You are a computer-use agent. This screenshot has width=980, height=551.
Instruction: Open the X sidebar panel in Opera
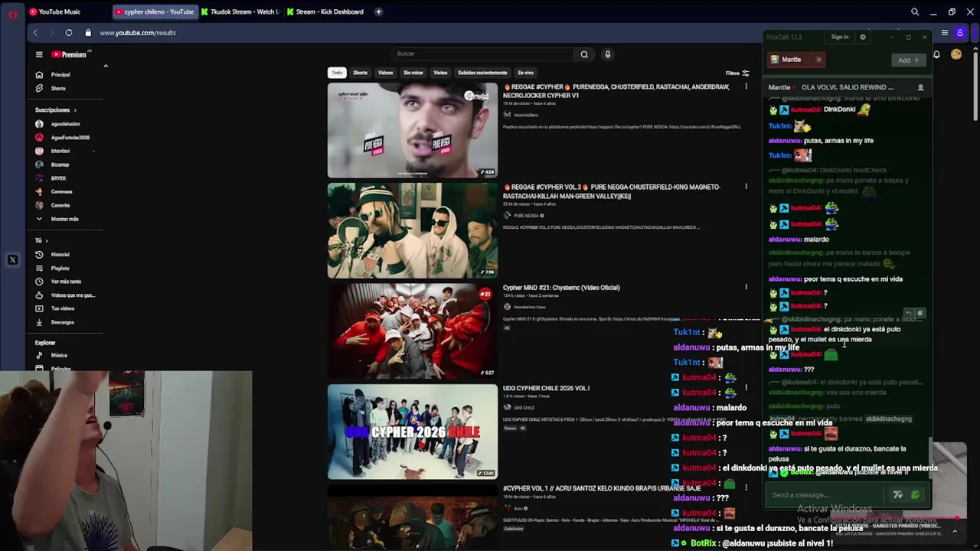pyautogui.click(x=12, y=260)
